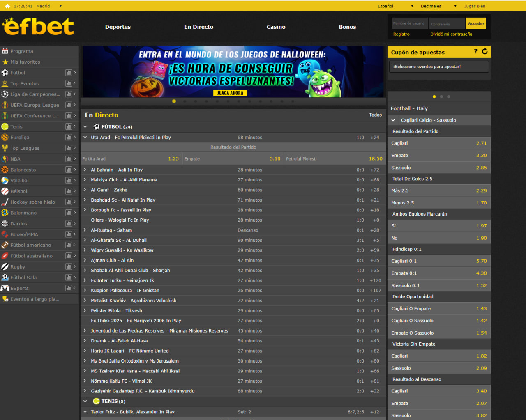
Task: Open the Casino menu
Action: [x=276, y=27]
